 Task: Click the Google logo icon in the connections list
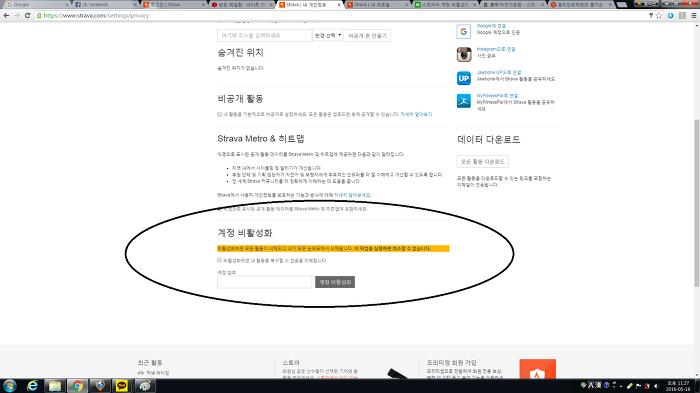point(464,32)
